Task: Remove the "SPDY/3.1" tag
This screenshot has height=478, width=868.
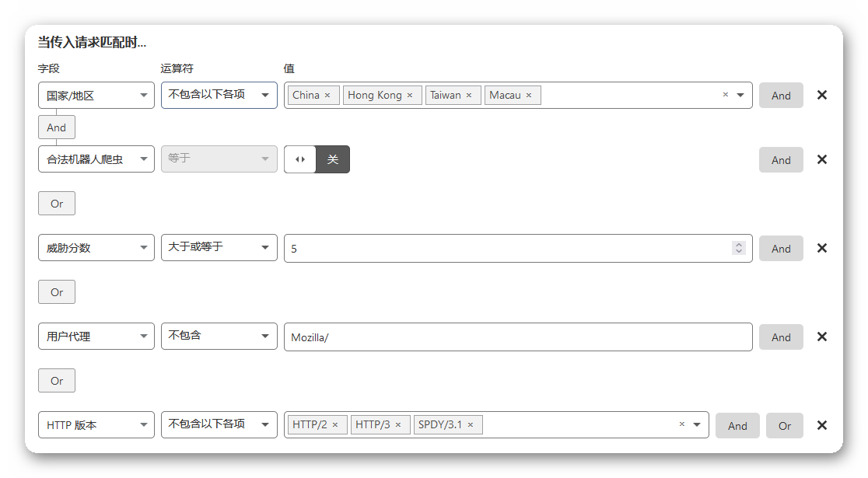Action: pyautogui.click(x=472, y=424)
